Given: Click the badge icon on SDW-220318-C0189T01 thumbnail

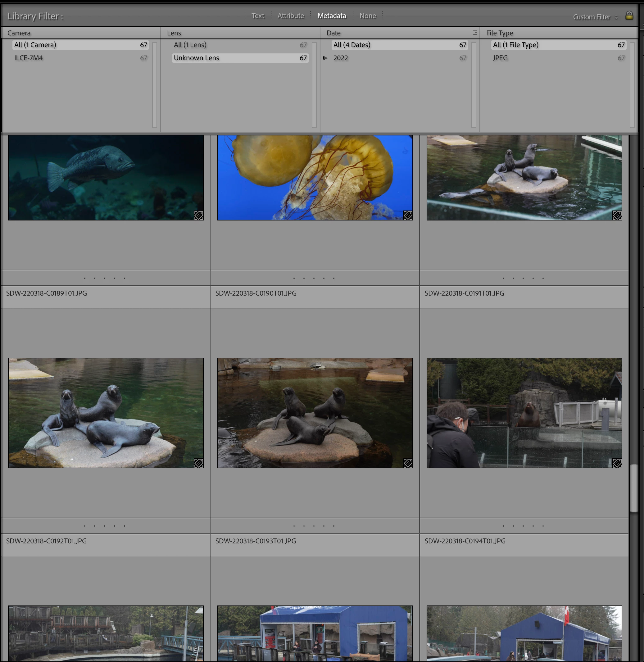Looking at the screenshot, I should 198,463.
